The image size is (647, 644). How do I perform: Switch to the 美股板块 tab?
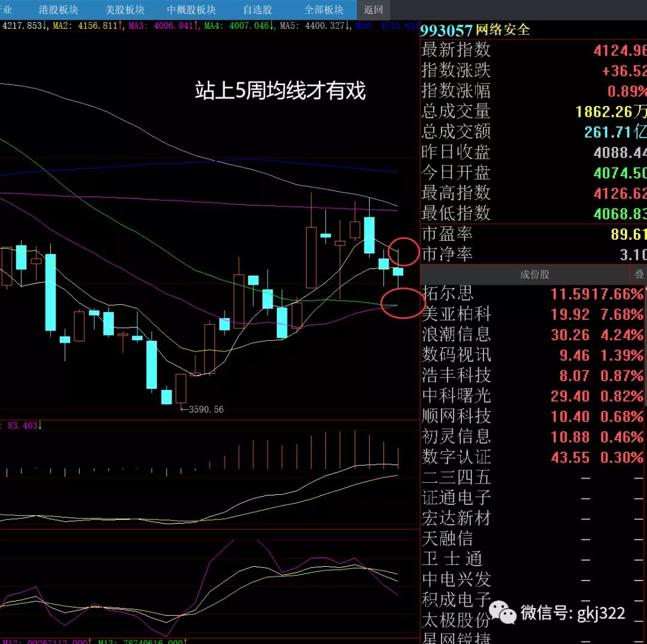(125, 10)
